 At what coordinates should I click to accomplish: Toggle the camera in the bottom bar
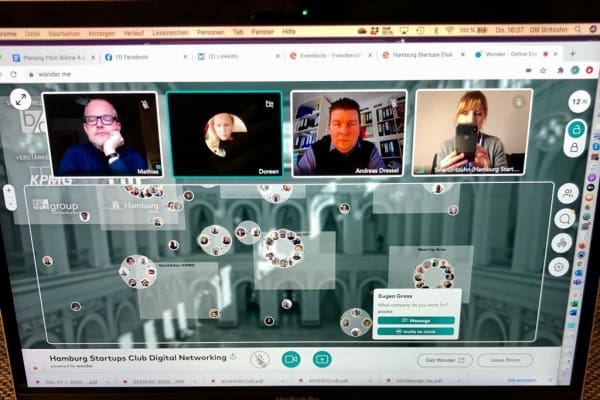tap(291, 359)
